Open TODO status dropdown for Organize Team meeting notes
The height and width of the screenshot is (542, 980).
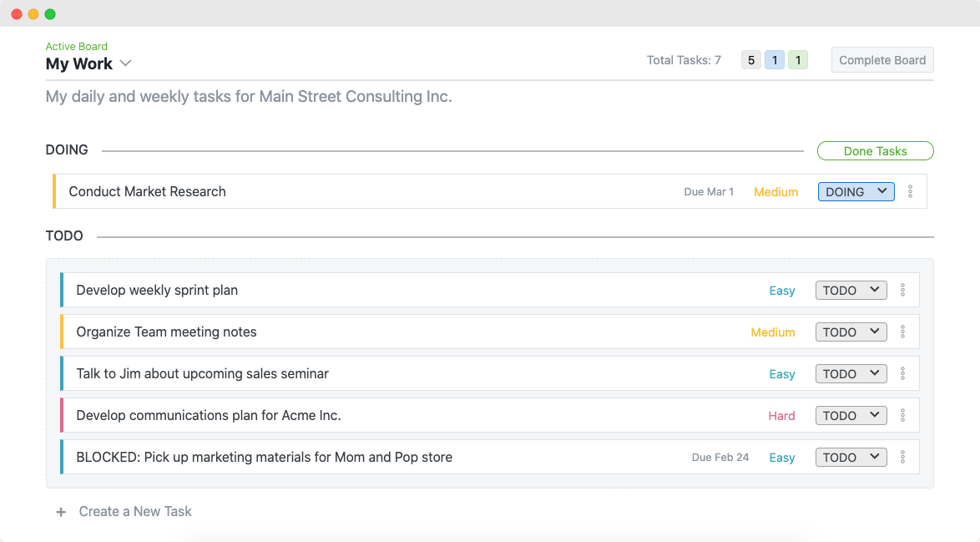tap(851, 332)
